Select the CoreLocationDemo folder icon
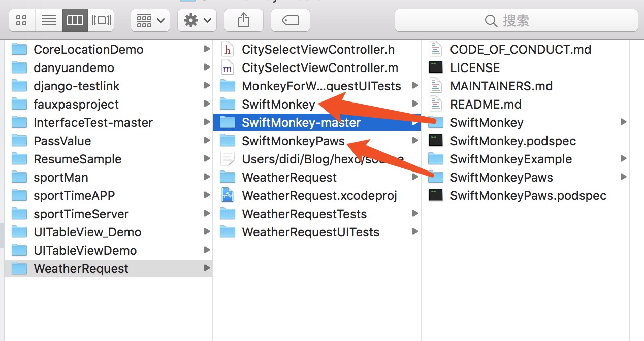The height and width of the screenshot is (341, 644). (x=19, y=49)
